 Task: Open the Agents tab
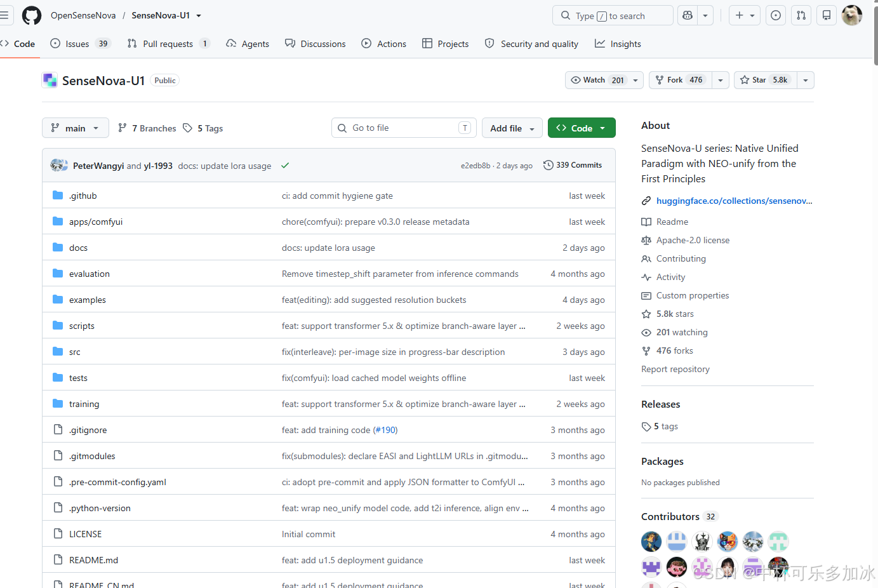tap(248, 44)
